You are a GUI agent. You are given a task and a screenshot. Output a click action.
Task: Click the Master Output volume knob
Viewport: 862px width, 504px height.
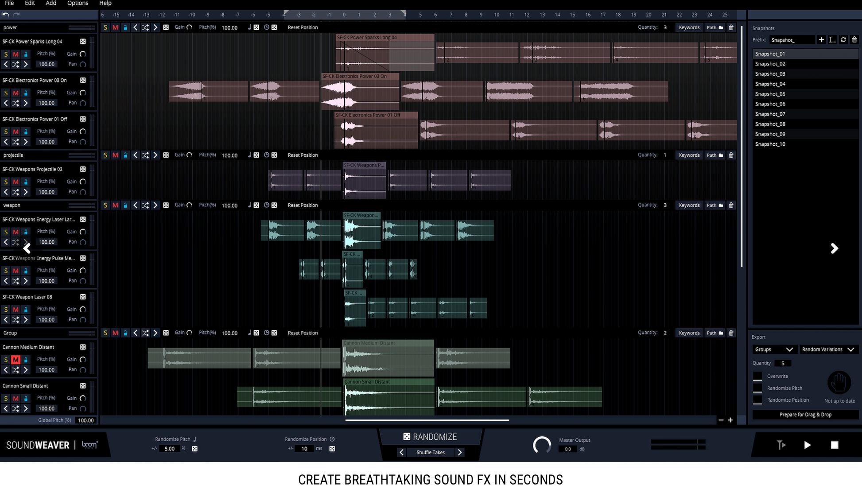click(542, 445)
